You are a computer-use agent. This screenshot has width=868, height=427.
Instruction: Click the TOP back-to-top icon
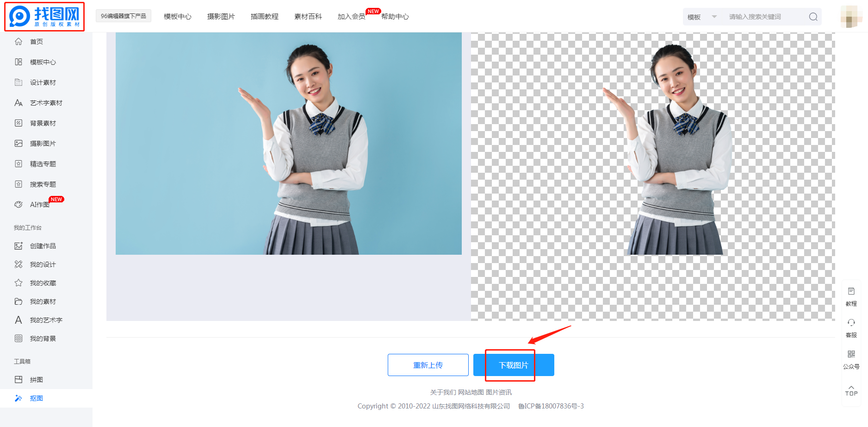click(x=851, y=390)
